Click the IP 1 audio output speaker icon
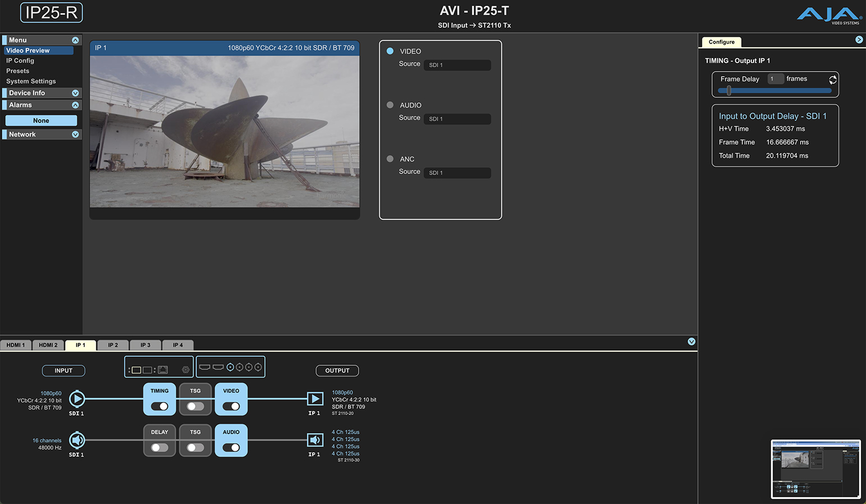 (x=315, y=440)
